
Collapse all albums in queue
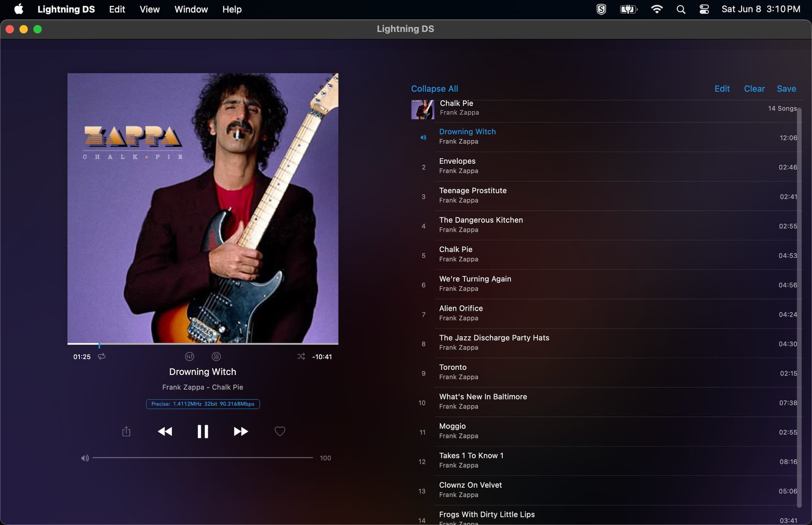[434, 89]
